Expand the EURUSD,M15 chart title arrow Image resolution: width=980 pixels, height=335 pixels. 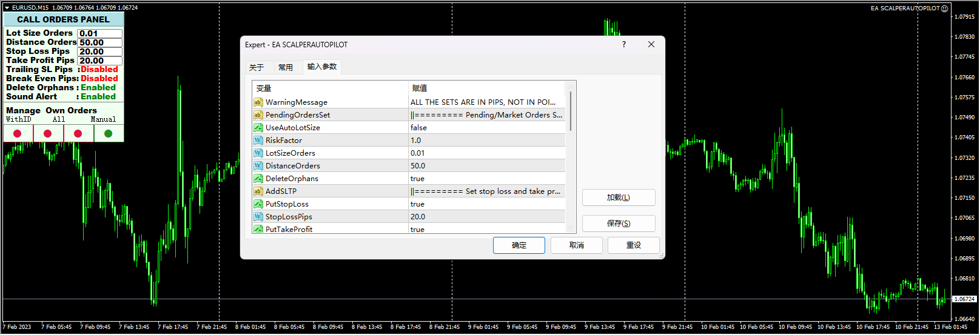tap(7, 8)
